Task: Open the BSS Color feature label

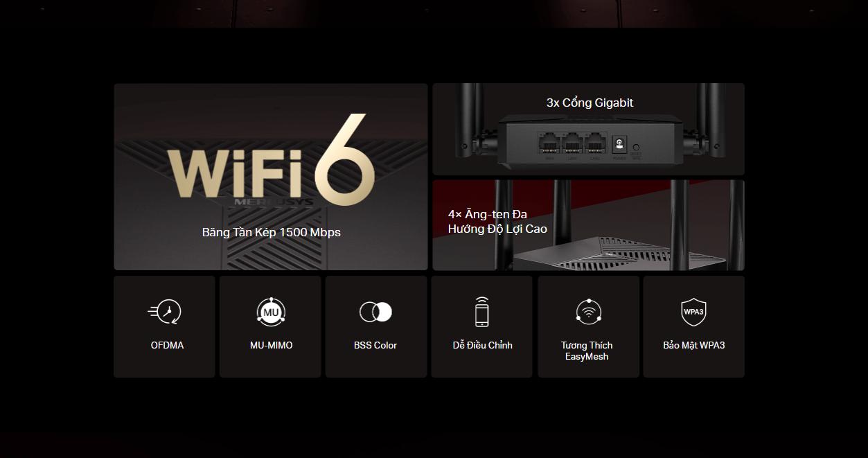Action: (x=375, y=345)
